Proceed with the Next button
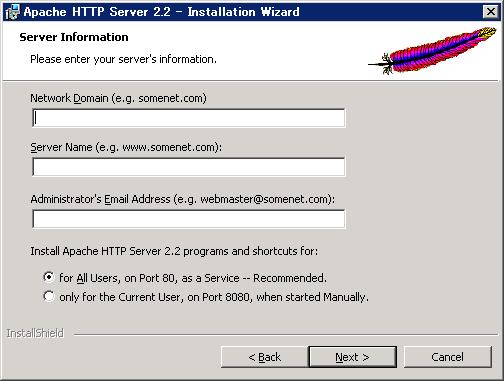 [352, 357]
